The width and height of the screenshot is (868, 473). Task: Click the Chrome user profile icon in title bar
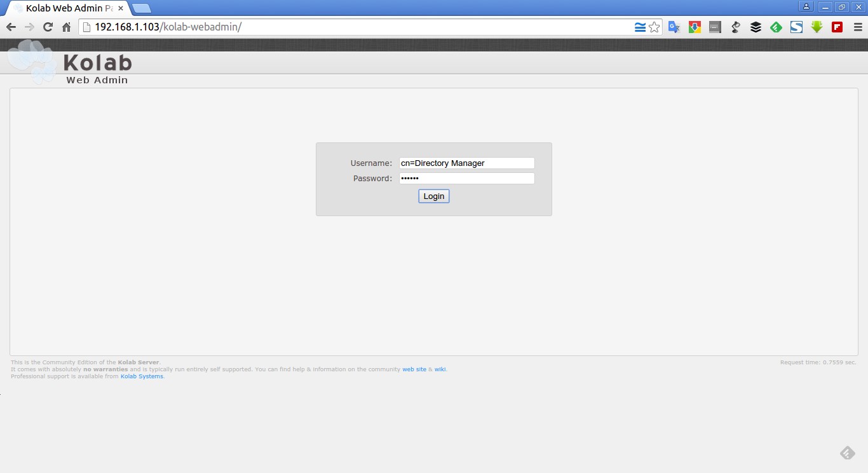point(806,7)
